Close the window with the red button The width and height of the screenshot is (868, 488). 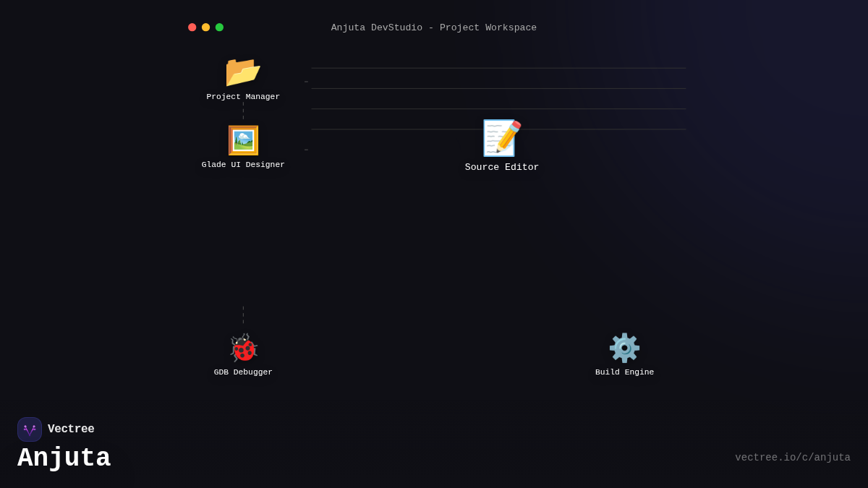coord(192,27)
